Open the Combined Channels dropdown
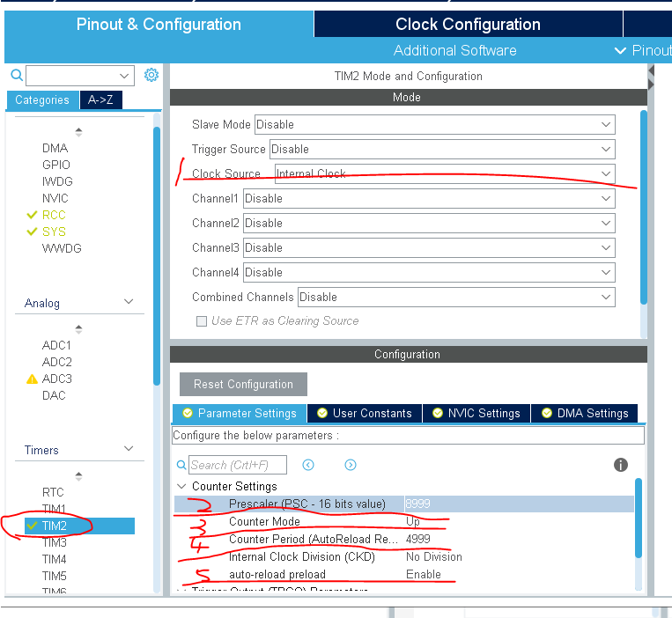The image size is (672, 618). pyautogui.click(x=456, y=298)
